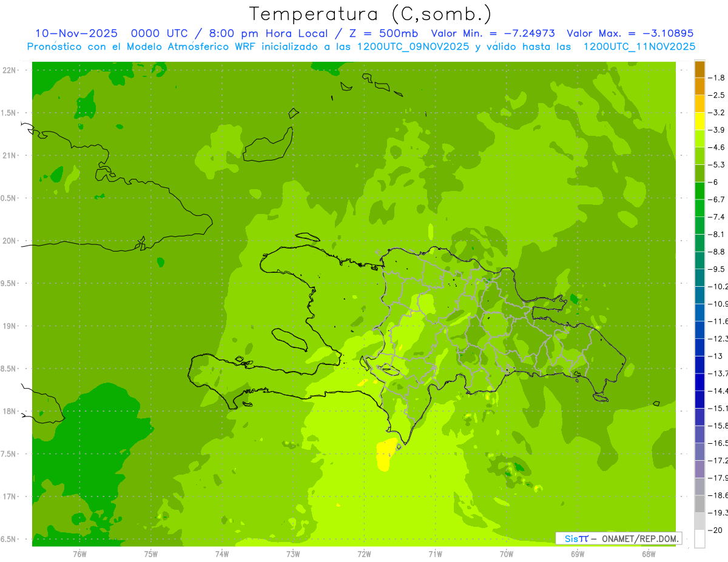Screen dimensions: 728x562
Task: Click the '76W' longitude label
Action: pos(79,554)
